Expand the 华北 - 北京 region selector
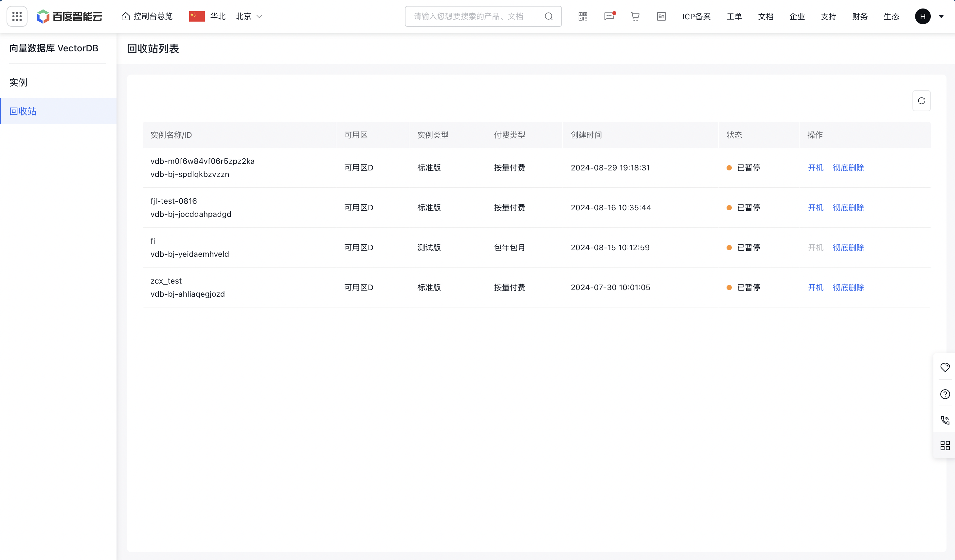Viewport: 955px width, 560px height. point(226,16)
